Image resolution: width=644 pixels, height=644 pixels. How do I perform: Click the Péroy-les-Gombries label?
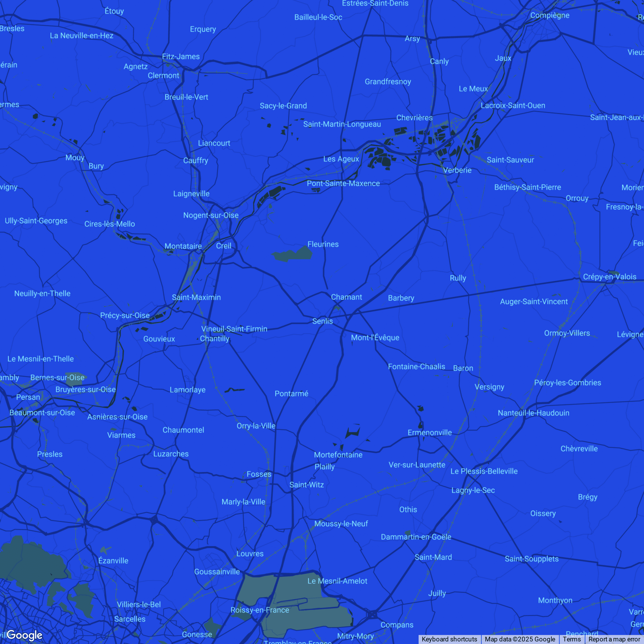pos(567,383)
